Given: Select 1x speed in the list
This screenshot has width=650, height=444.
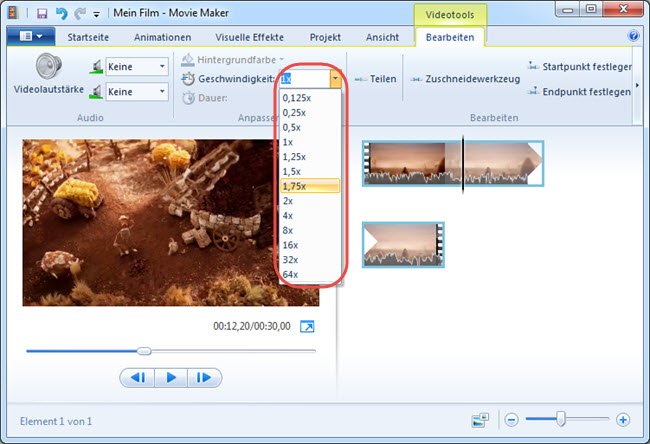Looking at the screenshot, I should coord(310,142).
